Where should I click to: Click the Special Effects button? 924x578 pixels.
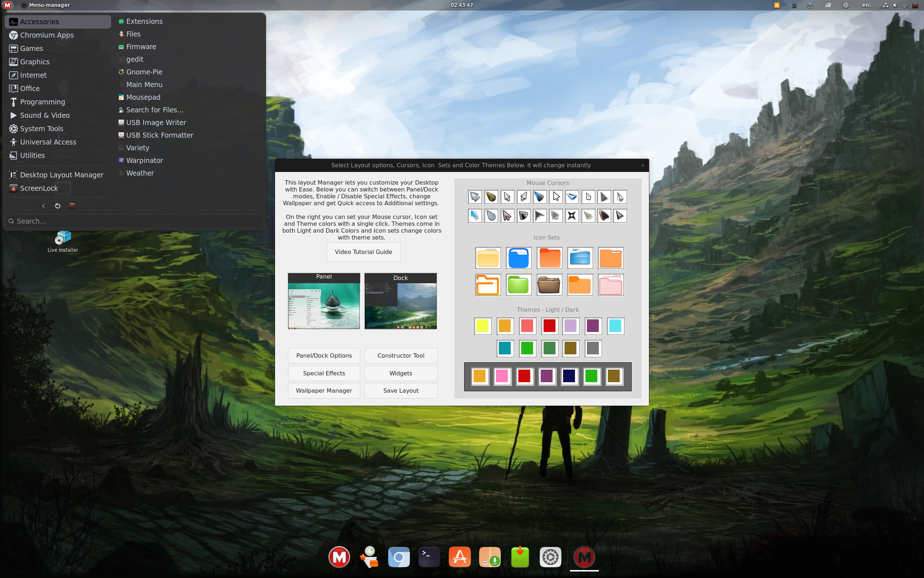click(324, 373)
